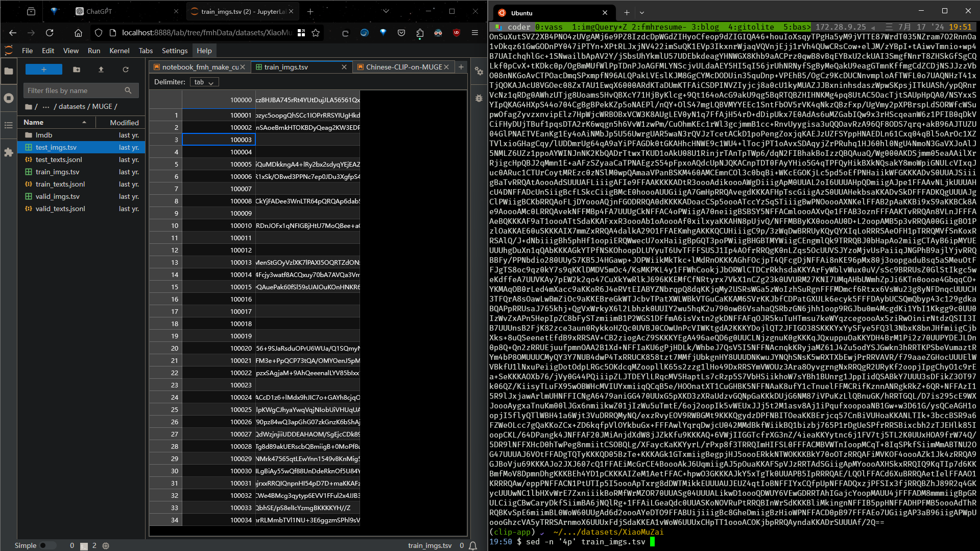Open the Run menu
The image size is (980, 551).
click(x=94, y=51)
